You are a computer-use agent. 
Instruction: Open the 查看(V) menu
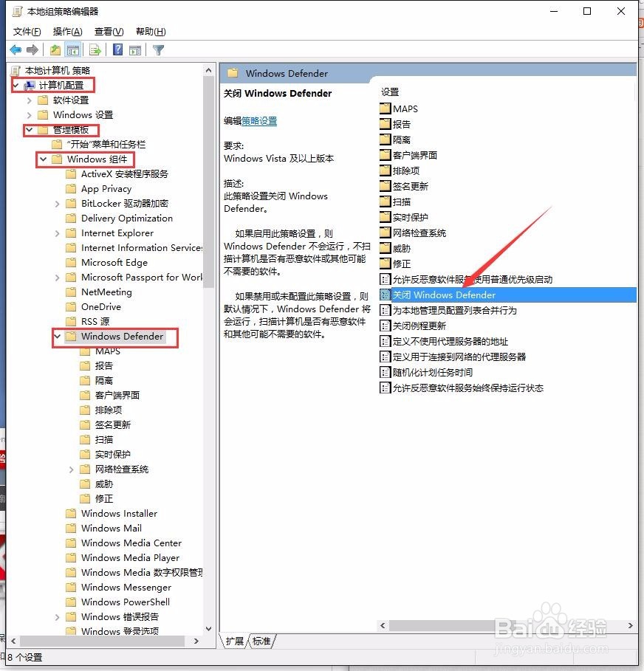tap(109, 31)
